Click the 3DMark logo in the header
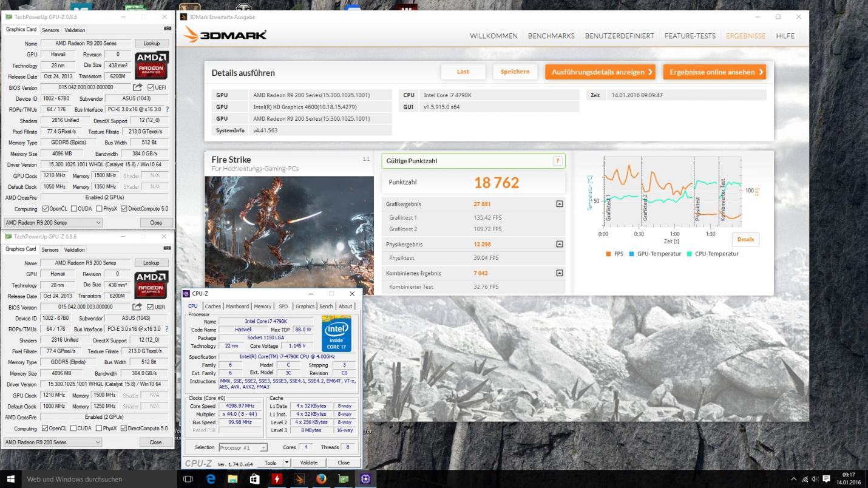This screenshot has width=868, height=488. (225, 35)
